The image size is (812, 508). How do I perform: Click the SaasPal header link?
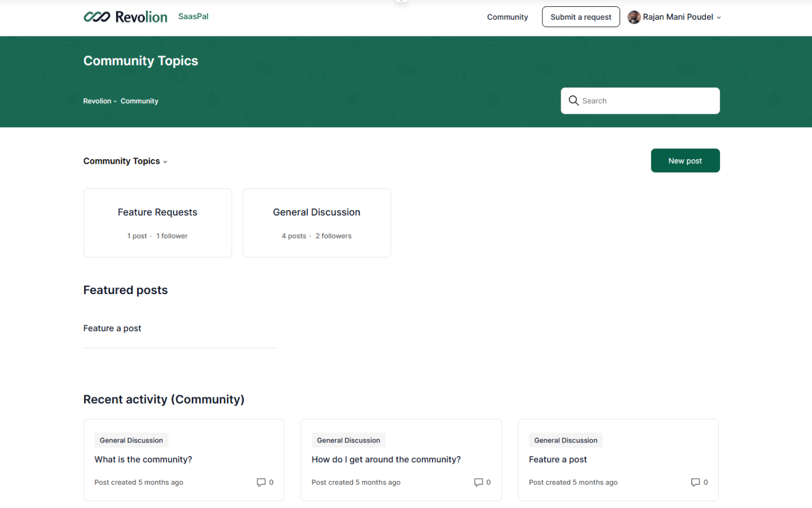pyautogui.click(x=193, y=16)
